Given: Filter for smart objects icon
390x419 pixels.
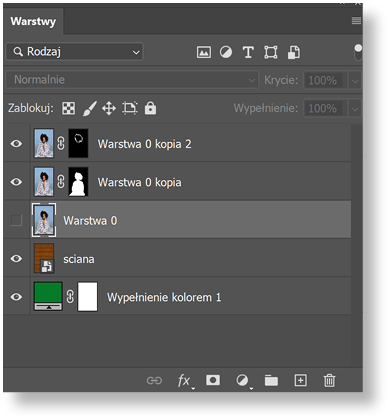Looking at the screenshot, I should point(294,52).
